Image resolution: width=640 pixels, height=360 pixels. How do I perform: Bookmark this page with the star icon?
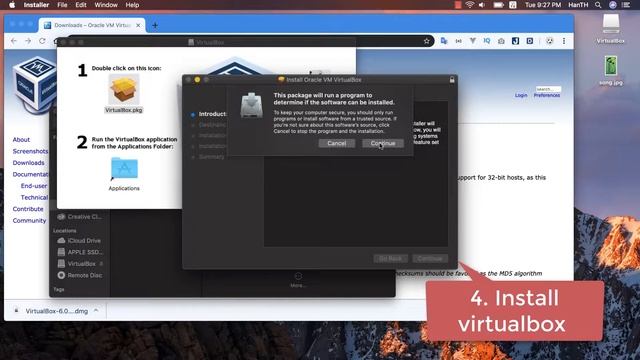427,41
